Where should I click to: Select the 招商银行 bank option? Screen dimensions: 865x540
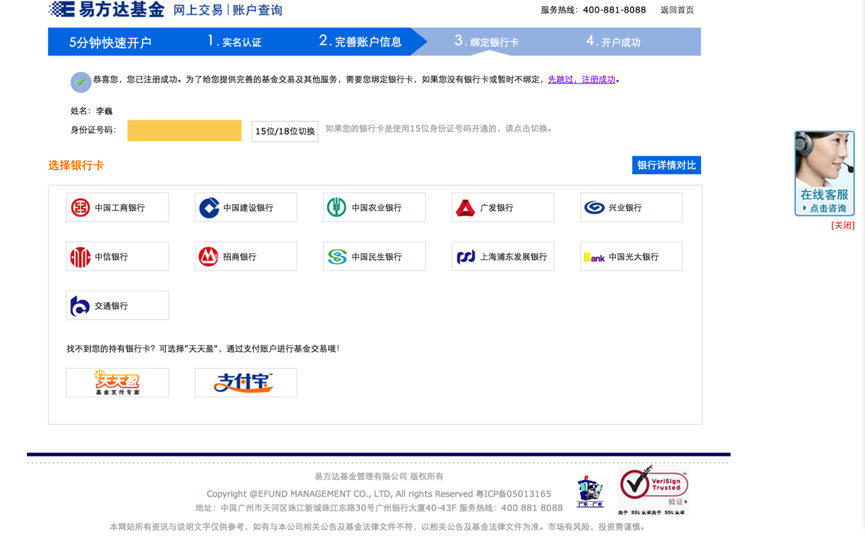pyautogui.click(x=246, y=256)
